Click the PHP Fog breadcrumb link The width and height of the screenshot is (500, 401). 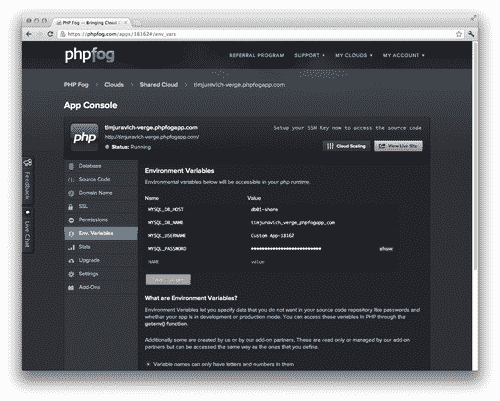pyautogui.click(x=76, y=85)
